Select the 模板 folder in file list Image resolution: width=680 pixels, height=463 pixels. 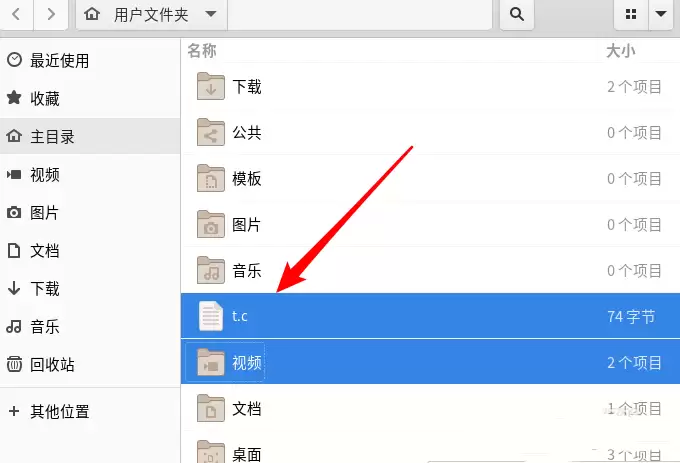(x=246, y=179)
